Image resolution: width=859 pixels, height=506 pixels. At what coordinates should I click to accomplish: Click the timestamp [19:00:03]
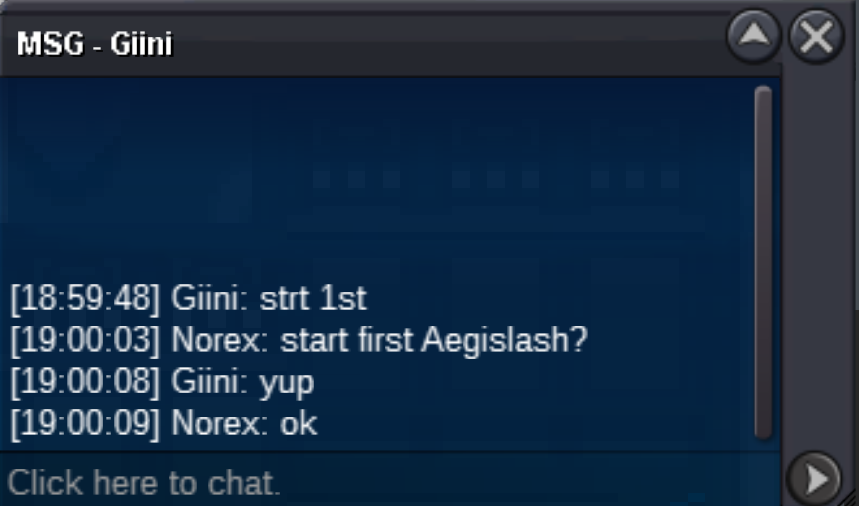[x=85, y=340]
